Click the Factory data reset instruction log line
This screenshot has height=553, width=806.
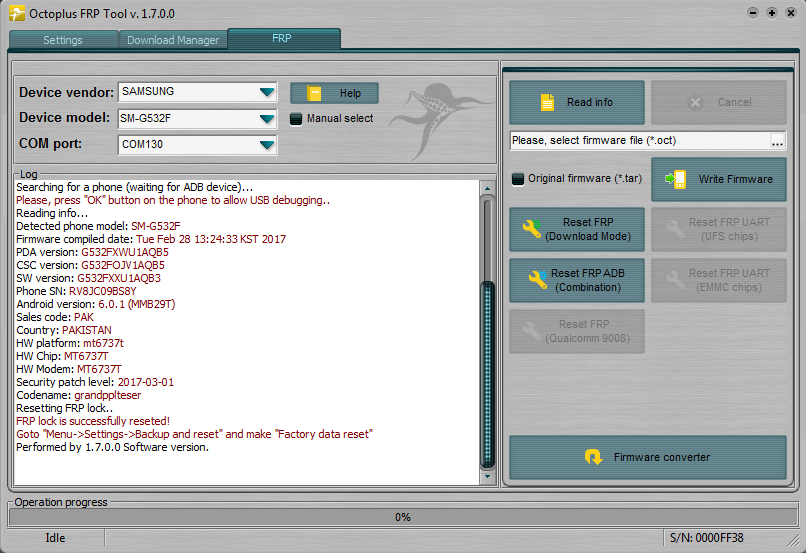(194, 434)
